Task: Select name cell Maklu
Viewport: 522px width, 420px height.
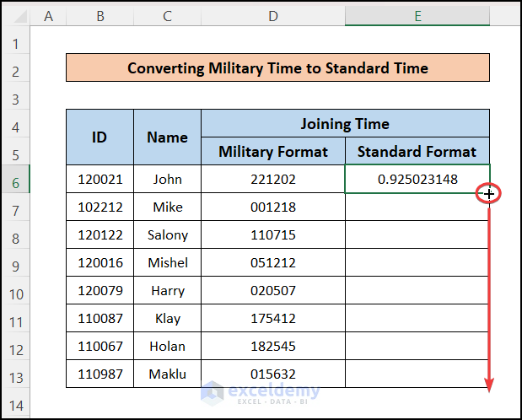Action: (x=167, y=374)
